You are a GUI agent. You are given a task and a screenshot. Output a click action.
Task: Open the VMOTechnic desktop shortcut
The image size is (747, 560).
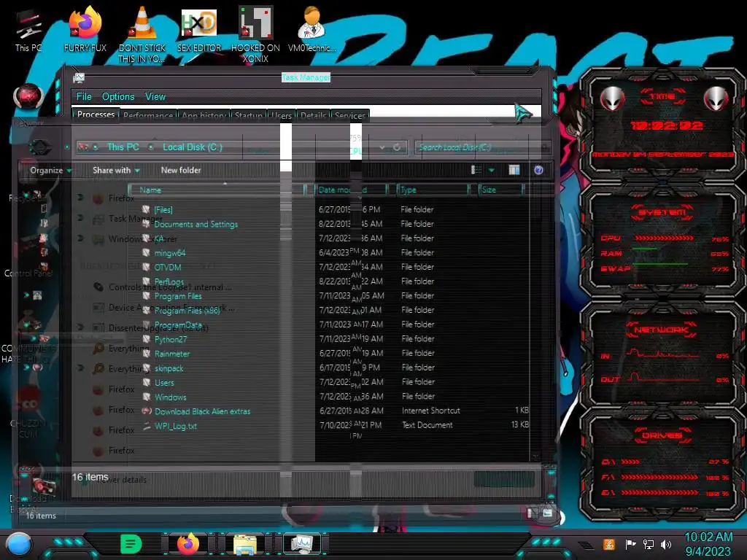pyautogui.click(x=311, y=31)
